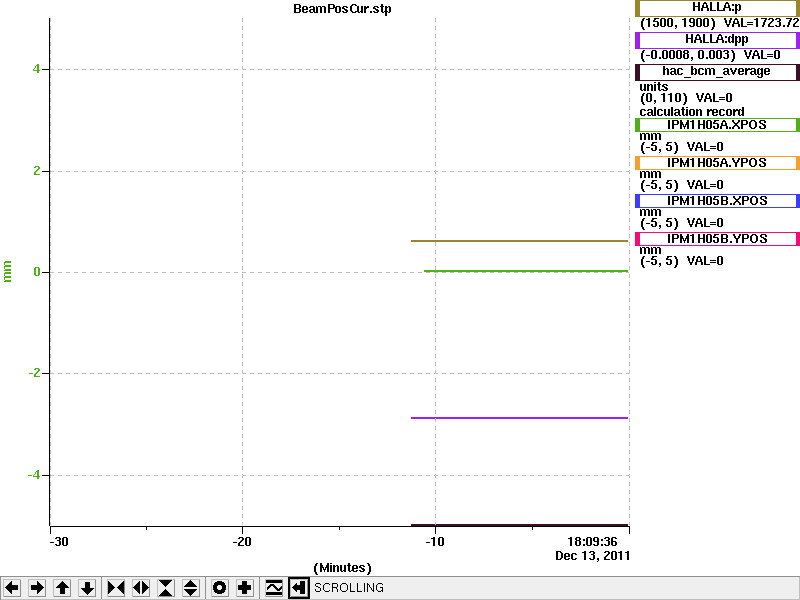800x600 pixels.
Task: Select the IPM1H05A.XPOS legend entry
Action: point(717,125)
